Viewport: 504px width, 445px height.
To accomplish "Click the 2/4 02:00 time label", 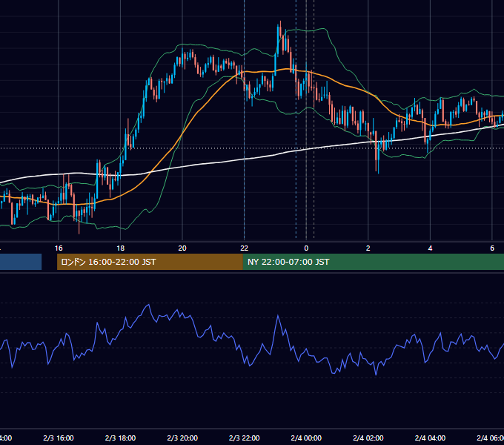I will (x=368, y=438).
